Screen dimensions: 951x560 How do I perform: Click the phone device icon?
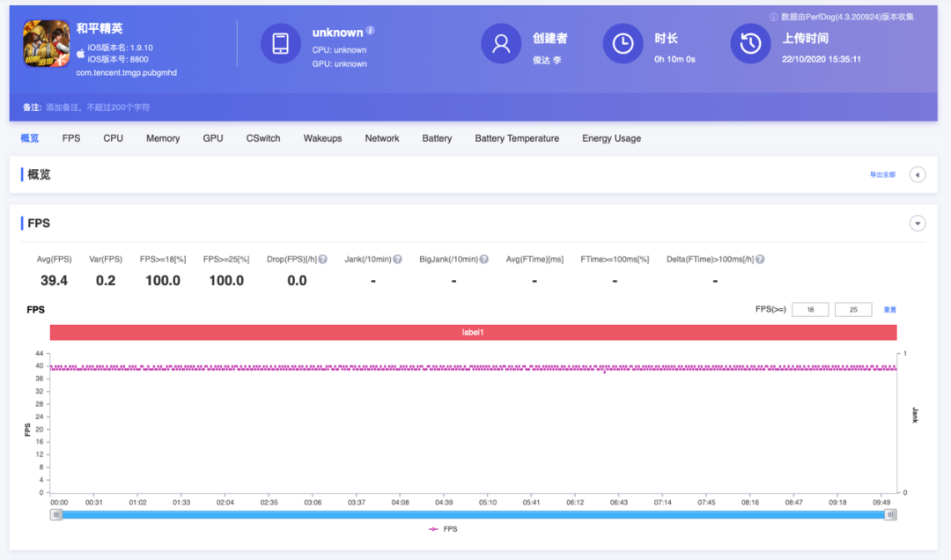click(x=280, y=44)
